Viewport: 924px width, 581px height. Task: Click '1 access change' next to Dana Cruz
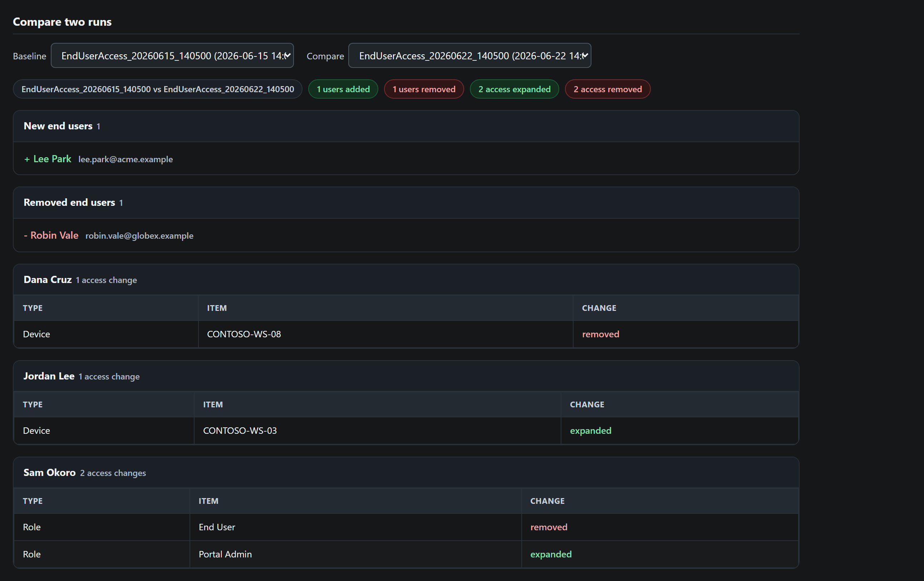106,280
